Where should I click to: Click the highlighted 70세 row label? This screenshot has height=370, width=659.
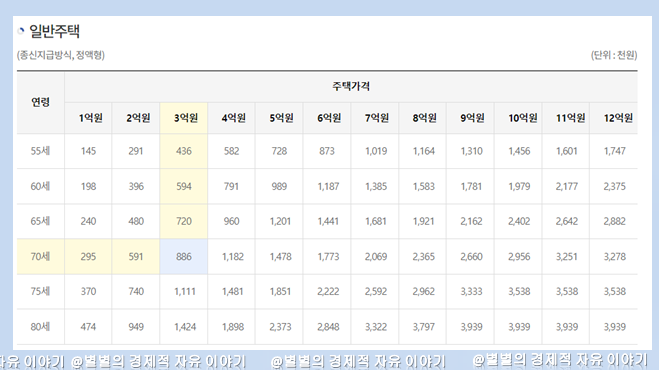(x=40, y=256)
